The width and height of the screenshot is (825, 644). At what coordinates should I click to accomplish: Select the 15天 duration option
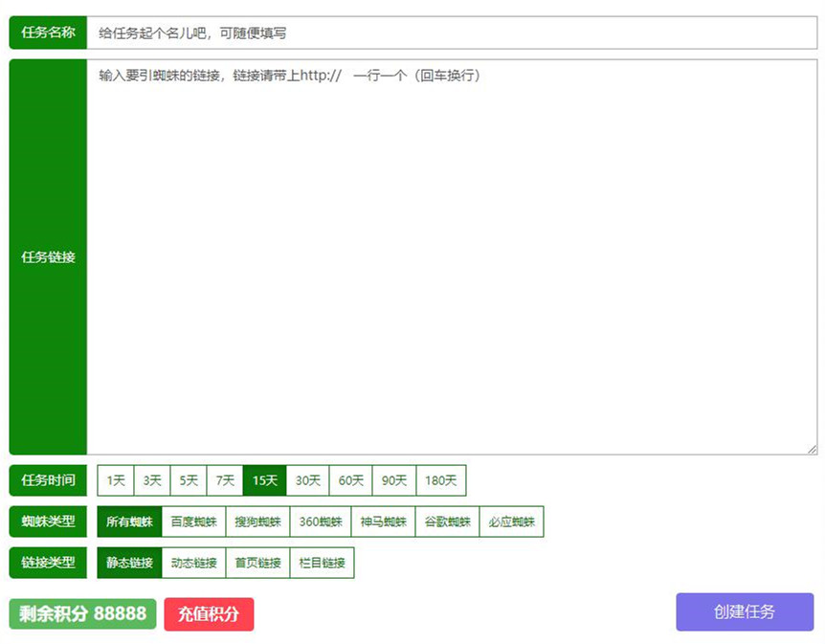(x=265, y=480)
